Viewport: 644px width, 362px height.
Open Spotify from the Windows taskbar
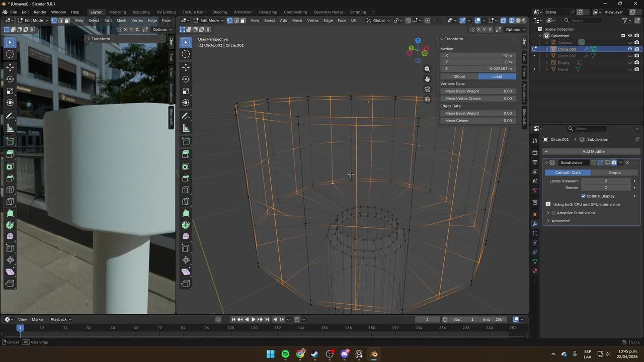click(x=285, y=354)
